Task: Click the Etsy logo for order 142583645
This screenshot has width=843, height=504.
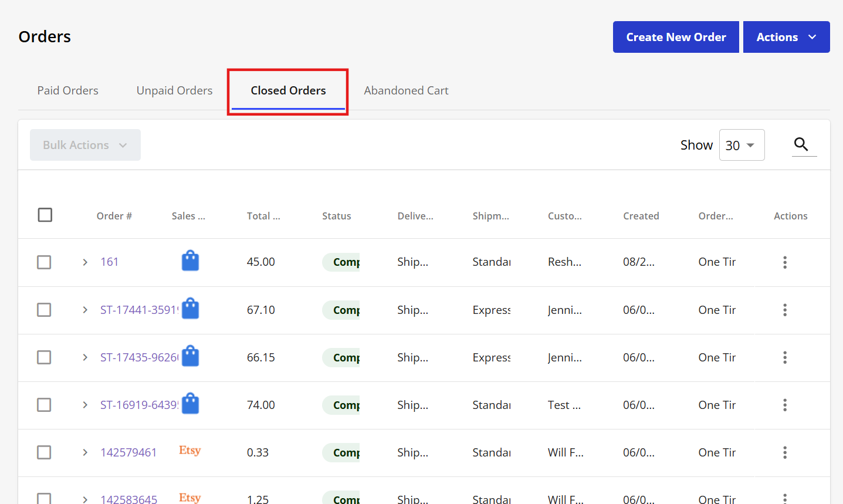Action: (190, 498)
